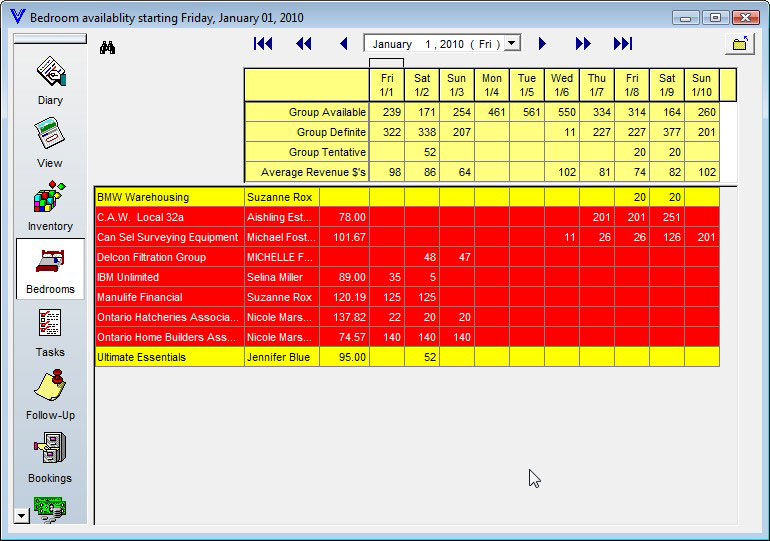Open the Diary sidebar icon
The height and width of the screenshot is (541, 770).
coord(50,73)
